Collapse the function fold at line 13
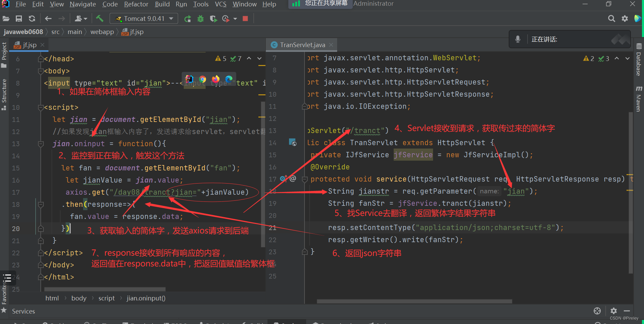Screen dimensions: 644x324 click(x=41, y=144)
